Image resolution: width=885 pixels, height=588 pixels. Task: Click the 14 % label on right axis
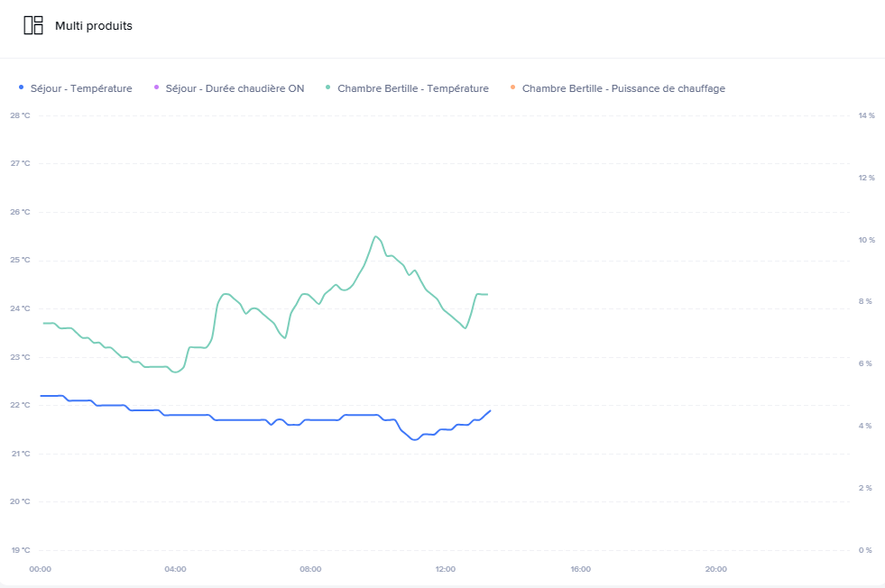[865, 115]
